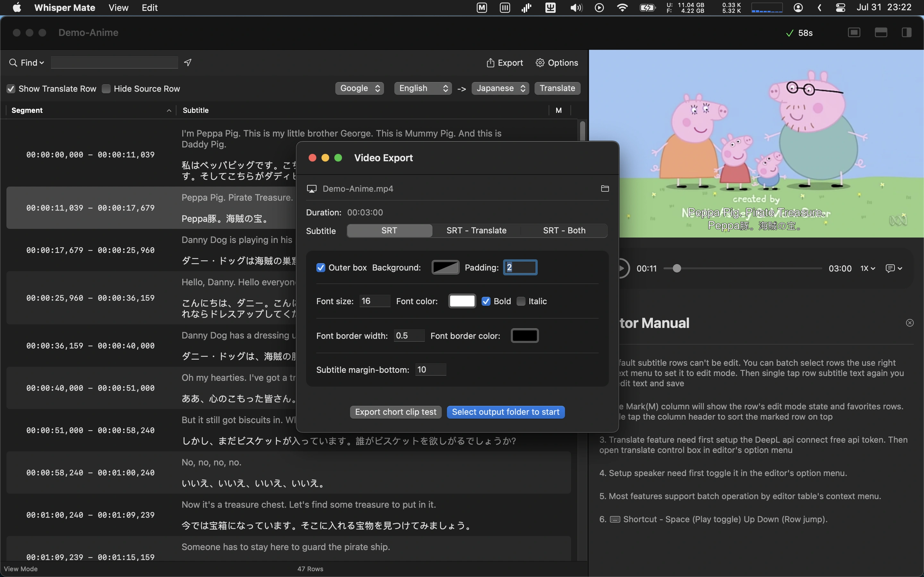The height and width of the screenshot is (577, 924).
Task: Toggle the right sidebar layout icon
Action: coord(906,32)
